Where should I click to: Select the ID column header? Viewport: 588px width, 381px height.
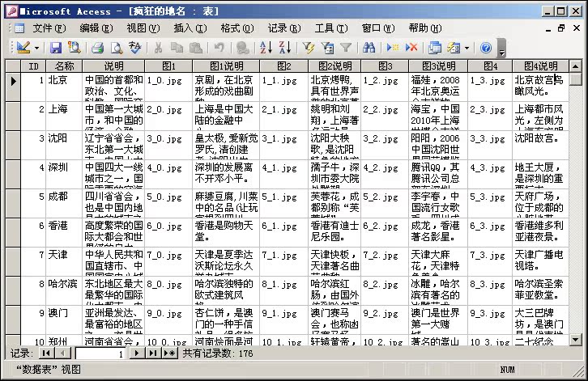33,66
